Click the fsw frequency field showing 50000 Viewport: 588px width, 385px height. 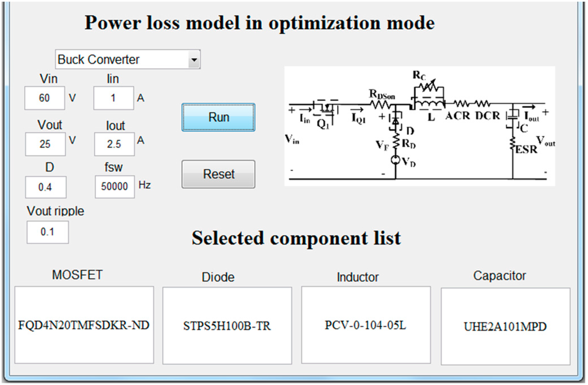coord(114,187)
